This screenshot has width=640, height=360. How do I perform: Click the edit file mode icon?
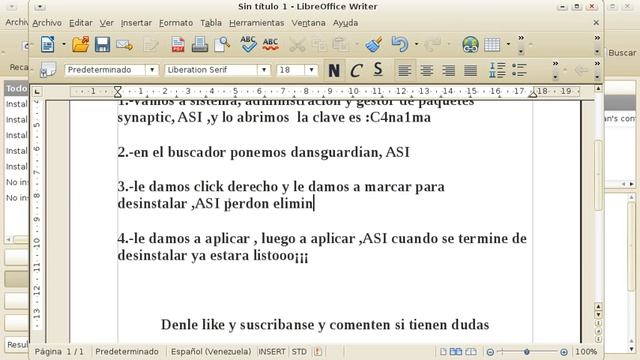151,44
